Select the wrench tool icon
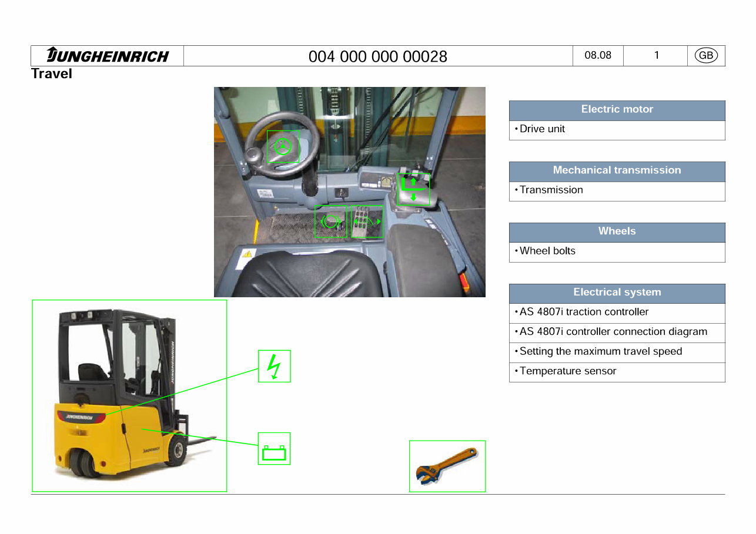This screenshot has height=534, width=756. click(x=447, y=466)
